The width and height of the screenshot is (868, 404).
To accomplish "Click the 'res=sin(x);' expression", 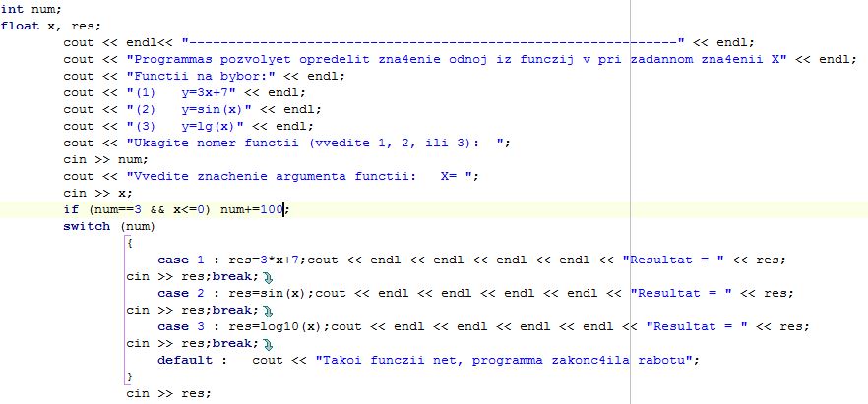I will click(x=272, y=293).
